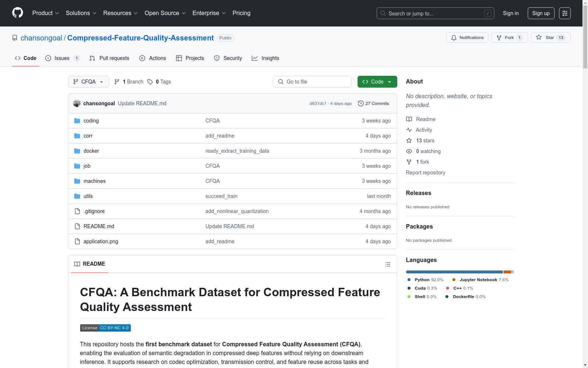
Task: Click the tag icon beside 0 Tags
Action: (150, 82)
